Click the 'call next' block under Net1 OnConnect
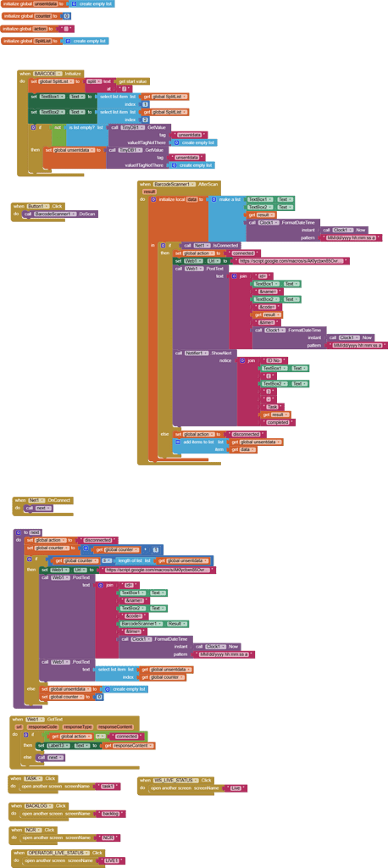This screenshot has width=388, height=868. (x=37, y=508)
